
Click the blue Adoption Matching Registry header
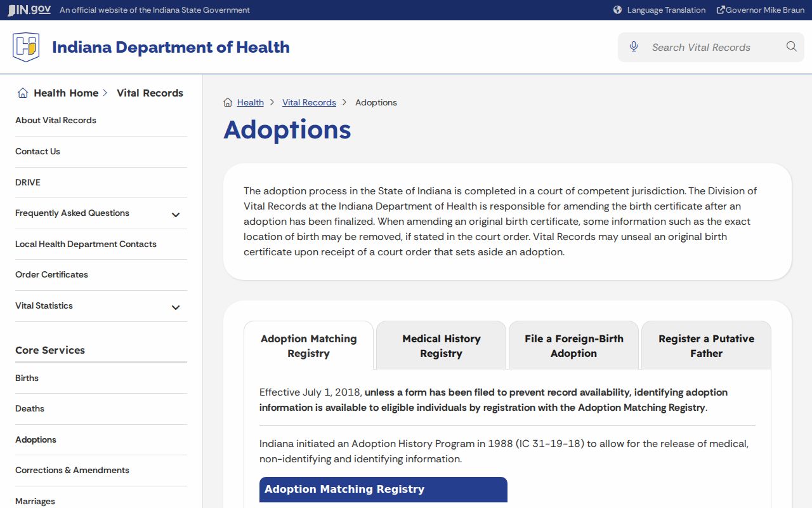click(383, 489)
